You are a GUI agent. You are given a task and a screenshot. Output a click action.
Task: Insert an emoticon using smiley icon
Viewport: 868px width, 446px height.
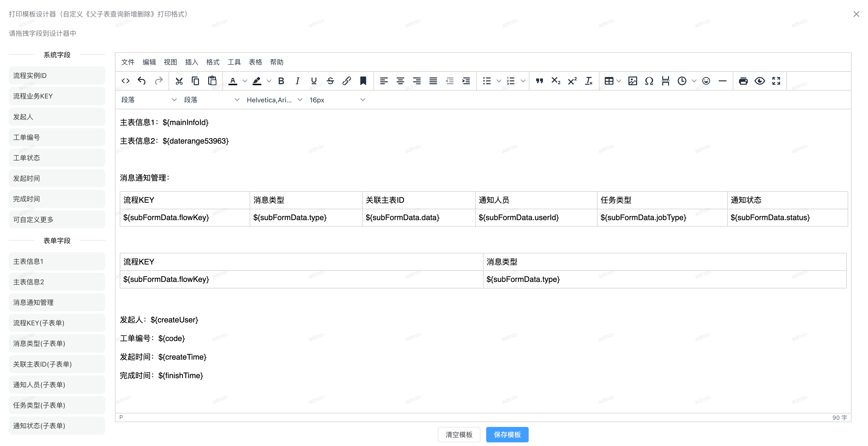[706, 81]
